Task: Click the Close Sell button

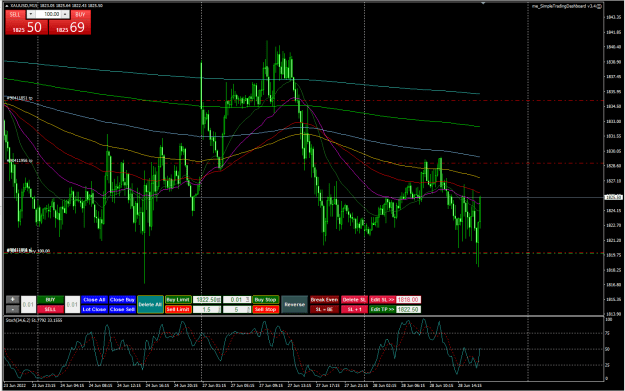Action: tap(122, 309)
